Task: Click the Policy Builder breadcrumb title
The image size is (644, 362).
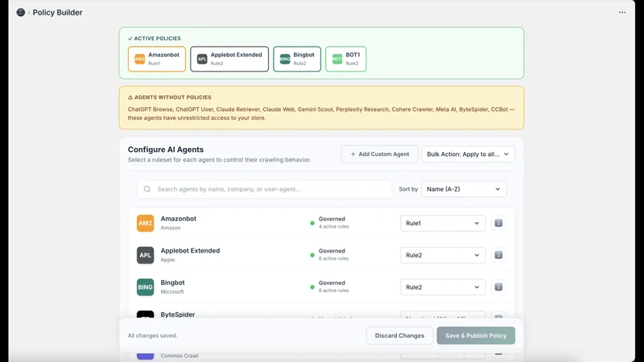Action: tap(57, 12)
